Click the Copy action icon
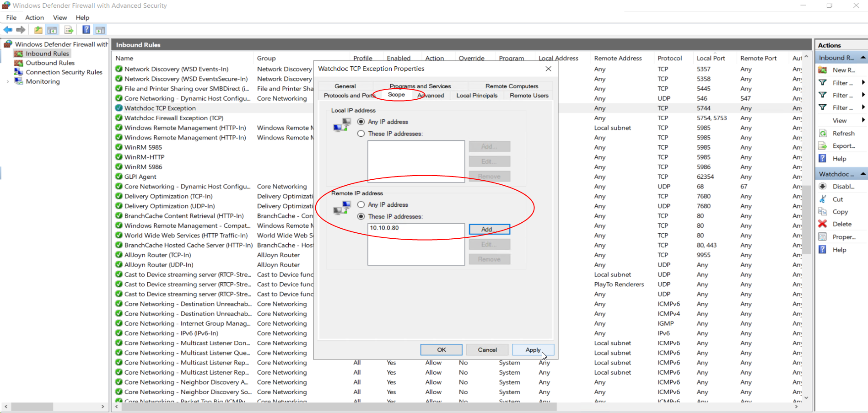Screen dimensions: 868x413 [822, 212]
